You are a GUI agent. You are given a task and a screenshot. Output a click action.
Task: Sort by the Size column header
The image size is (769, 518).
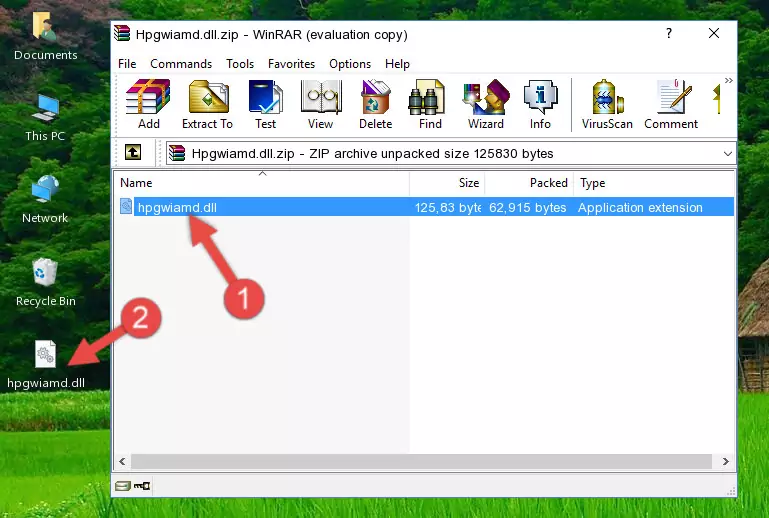[x=447, y=183]
